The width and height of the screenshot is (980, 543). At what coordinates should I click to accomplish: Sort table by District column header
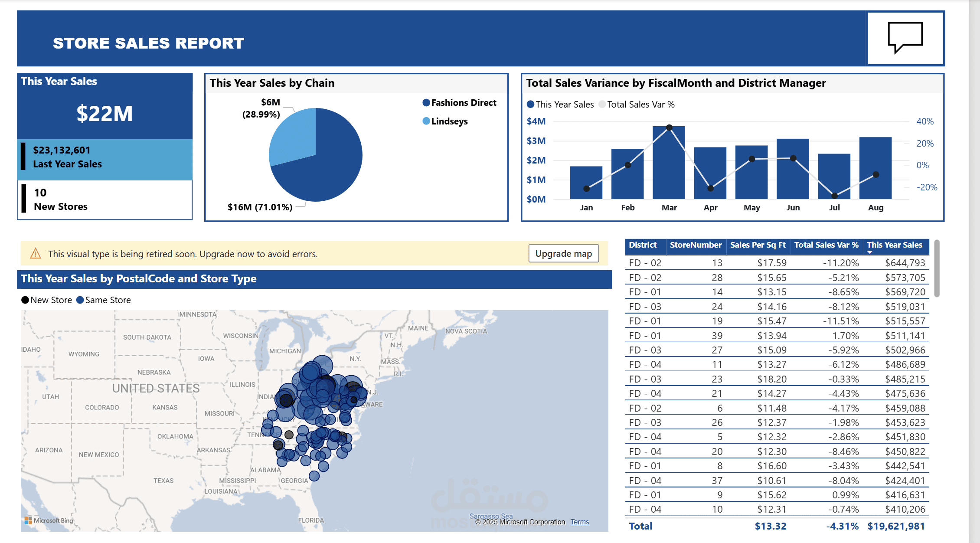pyautogui.click(x=643, y=245)
